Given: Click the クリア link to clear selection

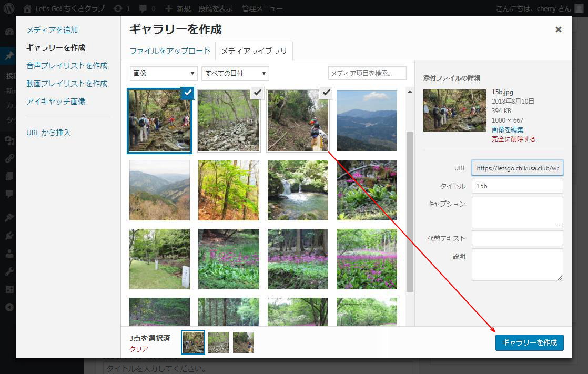Looking at the screenshot, I should pos(139,349).
